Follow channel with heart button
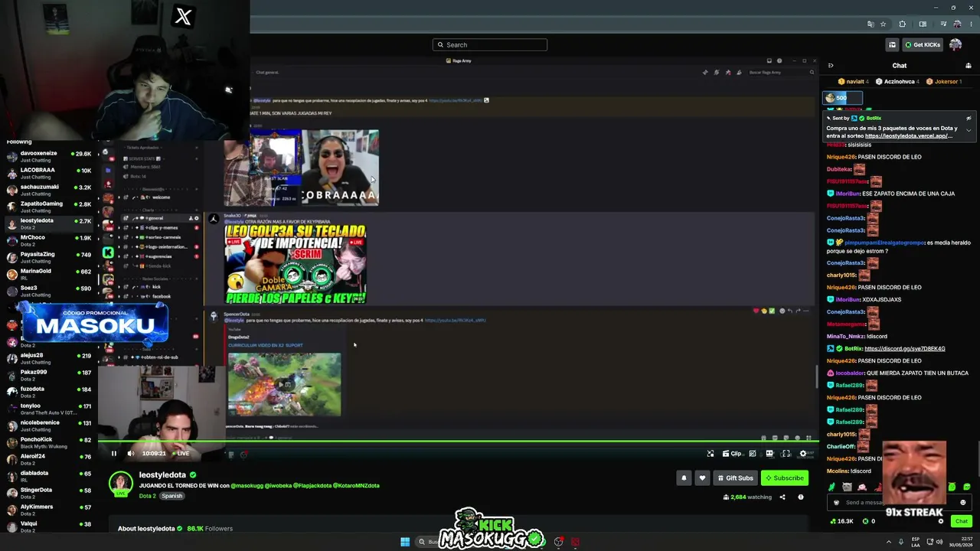The image size is (980, 551). point(702,478)
